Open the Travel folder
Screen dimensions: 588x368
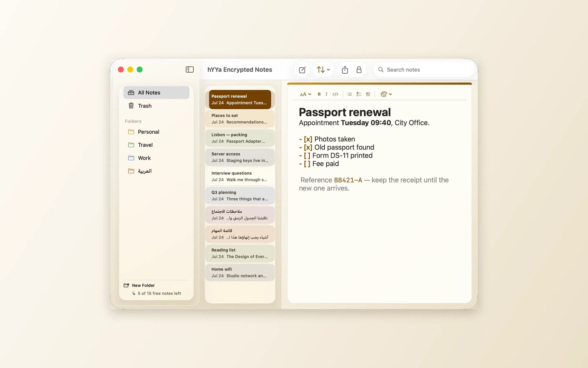click(156, 145)
